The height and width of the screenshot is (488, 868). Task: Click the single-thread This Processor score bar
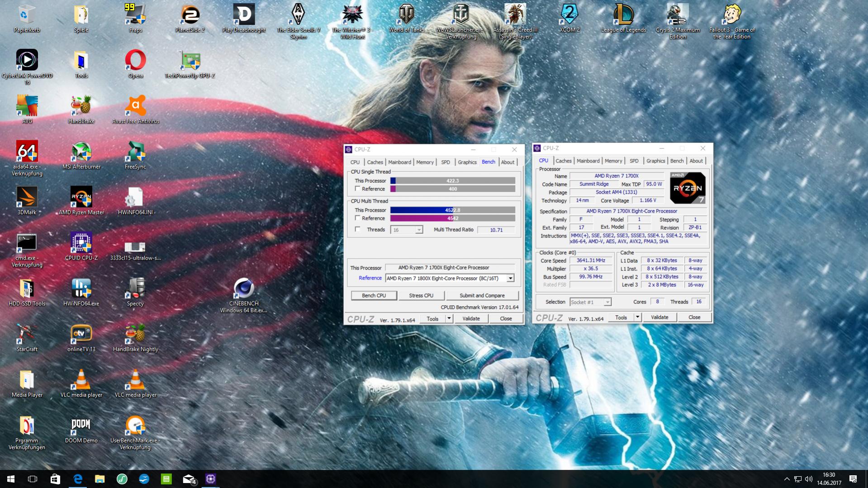tap(452, 180)
